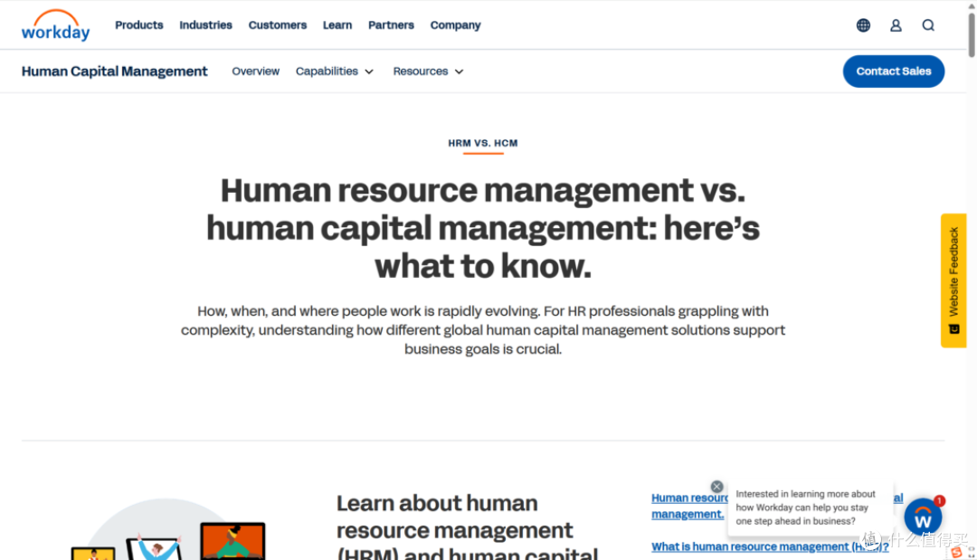The image size is (977, 560).
Task: Open the Learn menu
Action: [337, 25]
